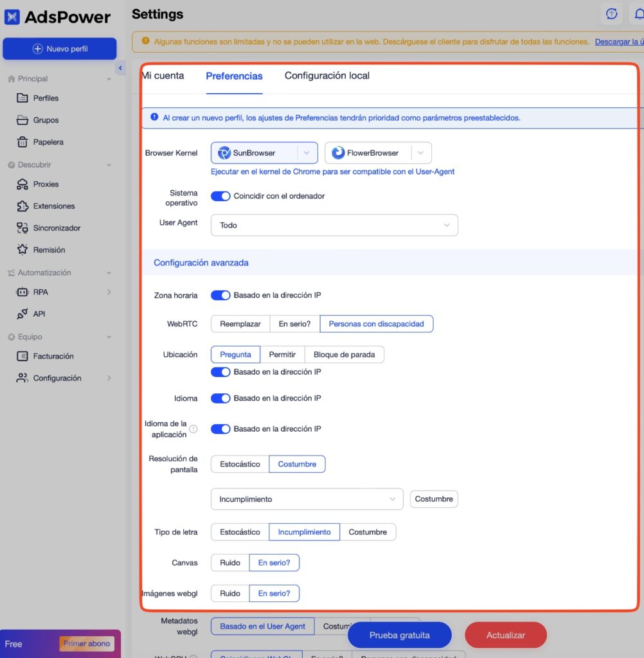Expand the FlowerBrowser version dropdown
Screen dimensions: 644x658
click(421, 152)
